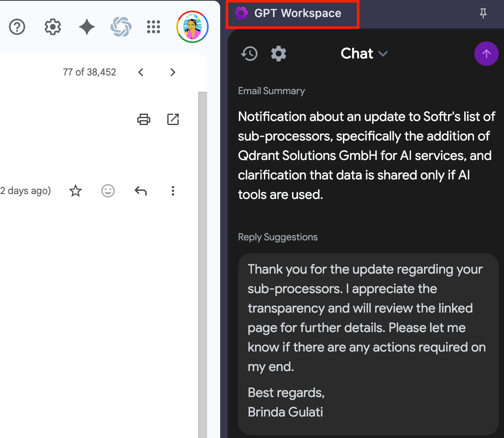Star this email
Viewport: 504px width, 438px height.
(76, 191)
